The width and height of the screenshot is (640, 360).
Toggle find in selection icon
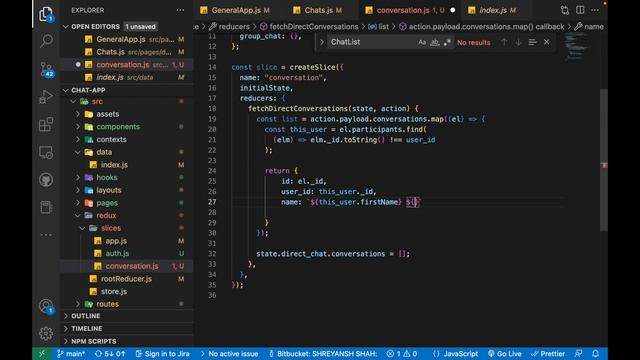[532, 42]
